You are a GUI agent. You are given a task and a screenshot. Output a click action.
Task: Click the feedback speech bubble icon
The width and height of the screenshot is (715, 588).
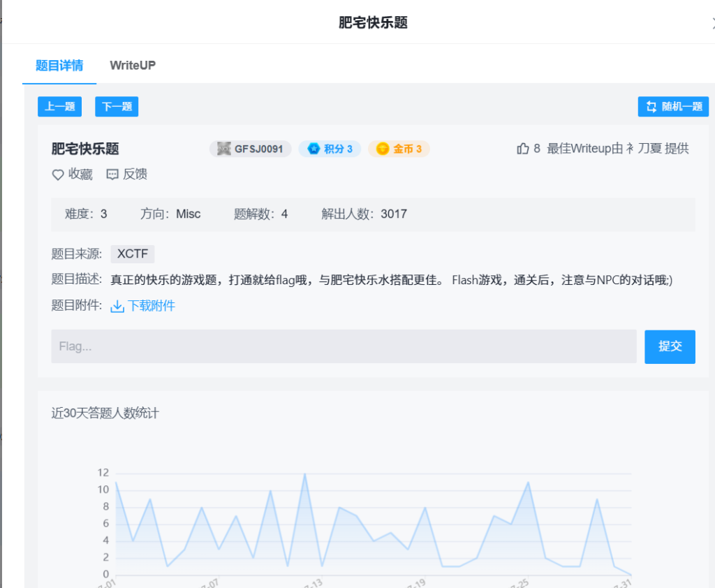[112, 175]
